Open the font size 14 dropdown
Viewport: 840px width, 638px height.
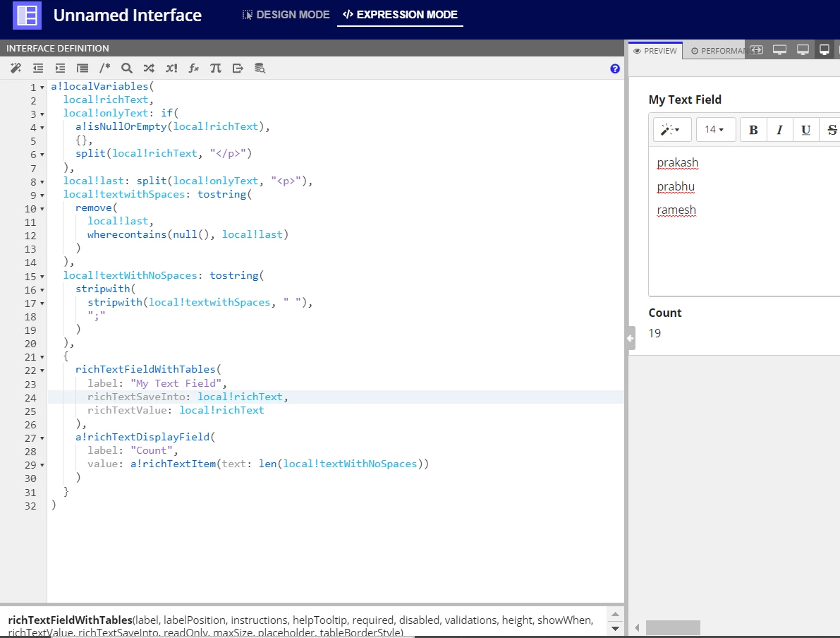(716, 130)
